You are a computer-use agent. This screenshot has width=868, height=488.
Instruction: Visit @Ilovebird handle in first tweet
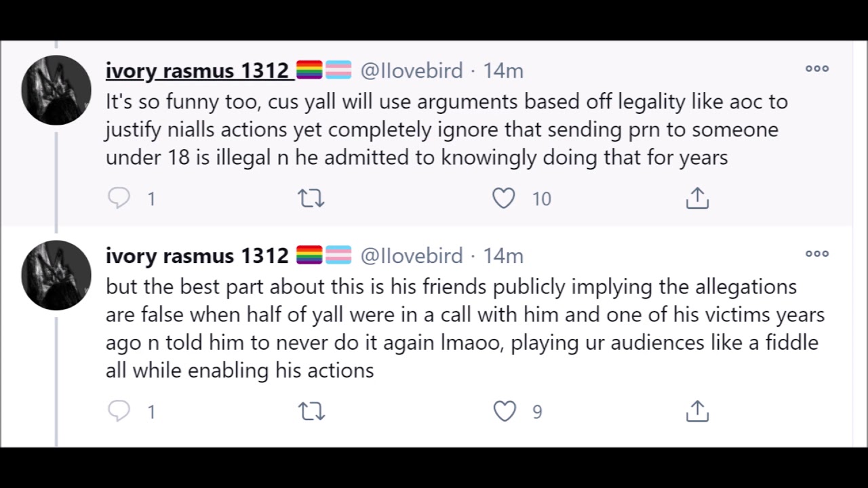tap(412, 70)
